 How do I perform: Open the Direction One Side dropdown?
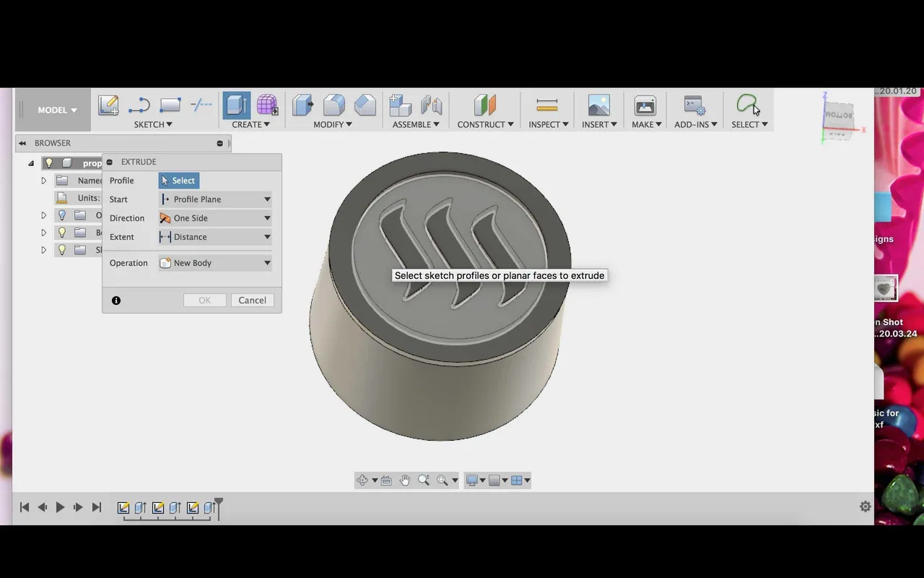(x=215, y=218)
